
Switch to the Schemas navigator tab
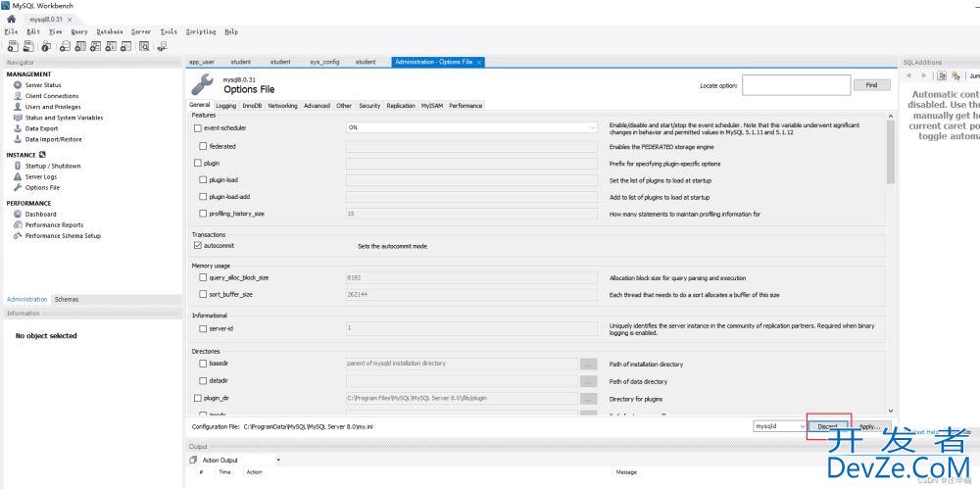pyautogui.click(x=67, y=300)
